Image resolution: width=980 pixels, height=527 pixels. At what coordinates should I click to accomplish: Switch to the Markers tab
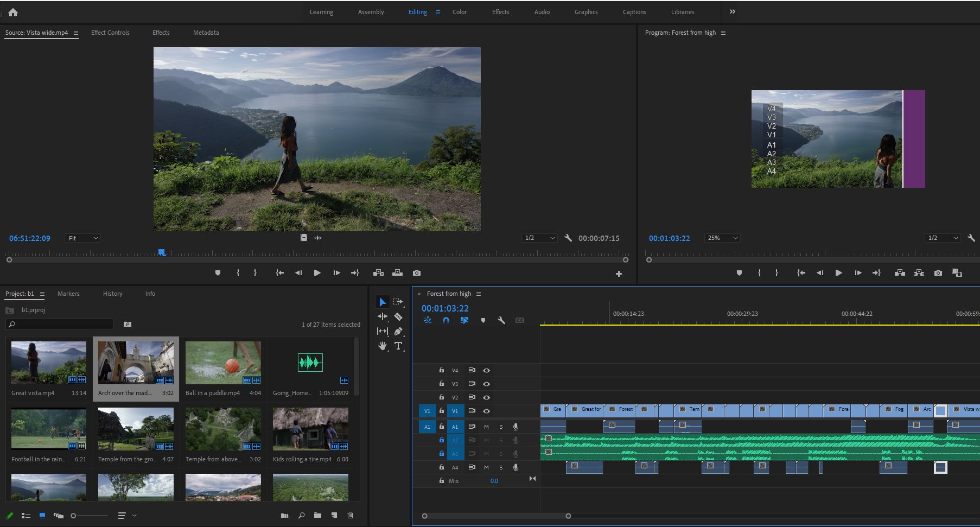(68, 294)
